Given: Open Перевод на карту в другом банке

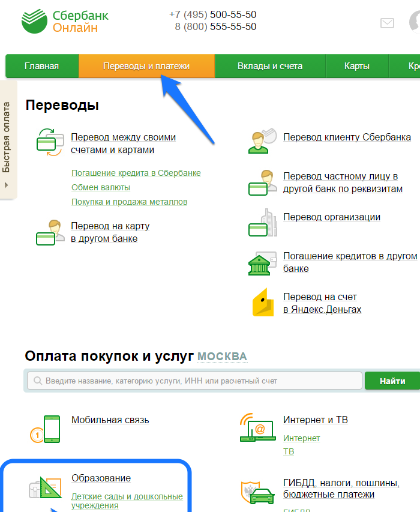Looking at the screenshot, I should [110, 232].
